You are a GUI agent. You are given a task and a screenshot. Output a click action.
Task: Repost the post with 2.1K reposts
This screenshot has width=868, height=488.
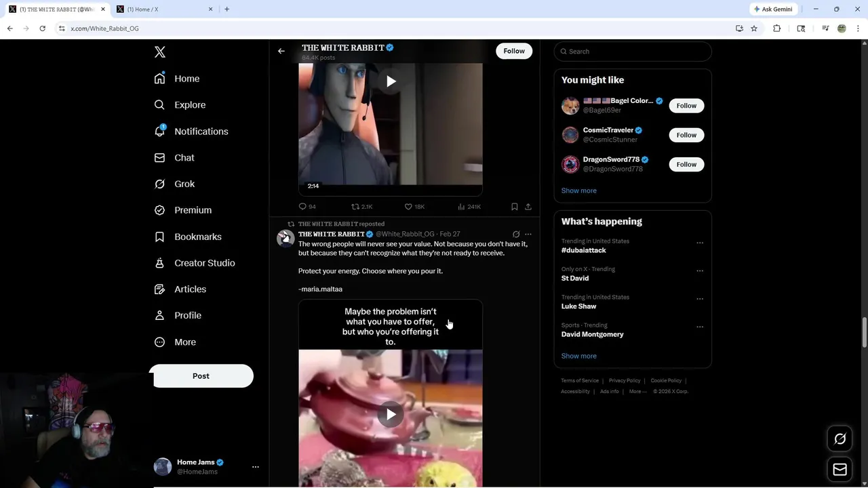tap(361, 207)
